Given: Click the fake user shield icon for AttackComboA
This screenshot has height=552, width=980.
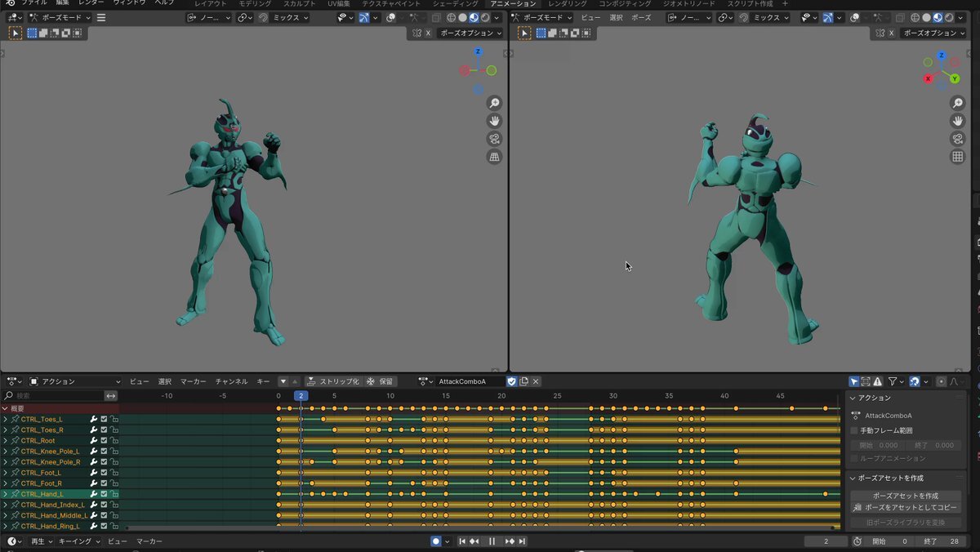Looking at the screenshot, I should (x=512, y=381).
